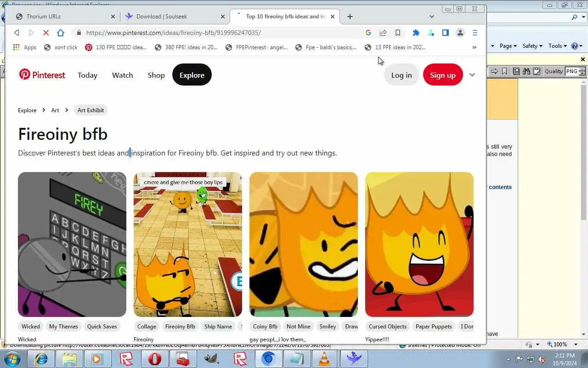This screenshot has height=368, width=588.
Task: Open the Notepad-style taskbar icon
Action: point(296,359)
